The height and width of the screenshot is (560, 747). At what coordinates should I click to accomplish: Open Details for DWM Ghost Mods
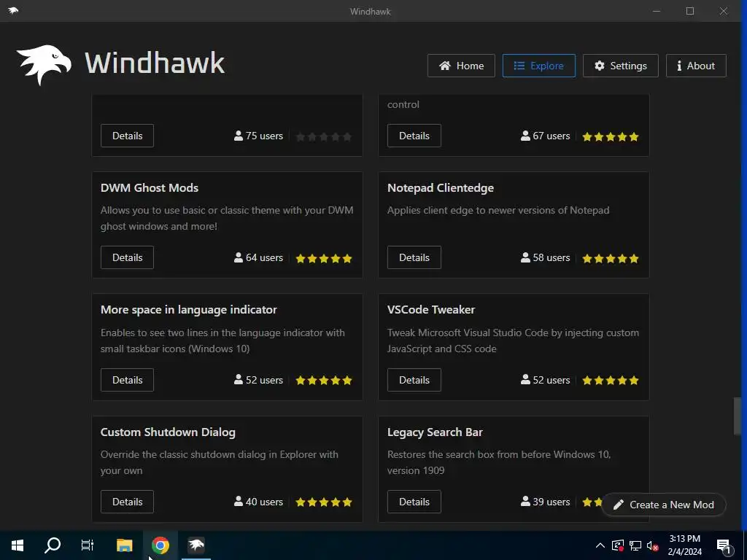(x=127, y=257)
